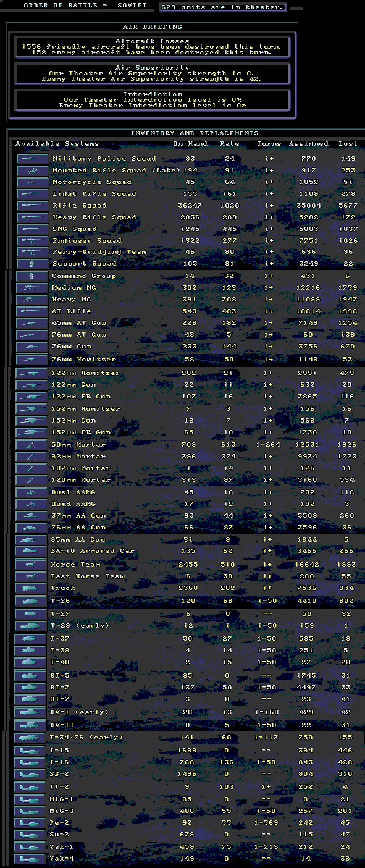Click Horse Team assigned value 16642
This screenshot has height=868, width=365.
(x=309, y=565)
